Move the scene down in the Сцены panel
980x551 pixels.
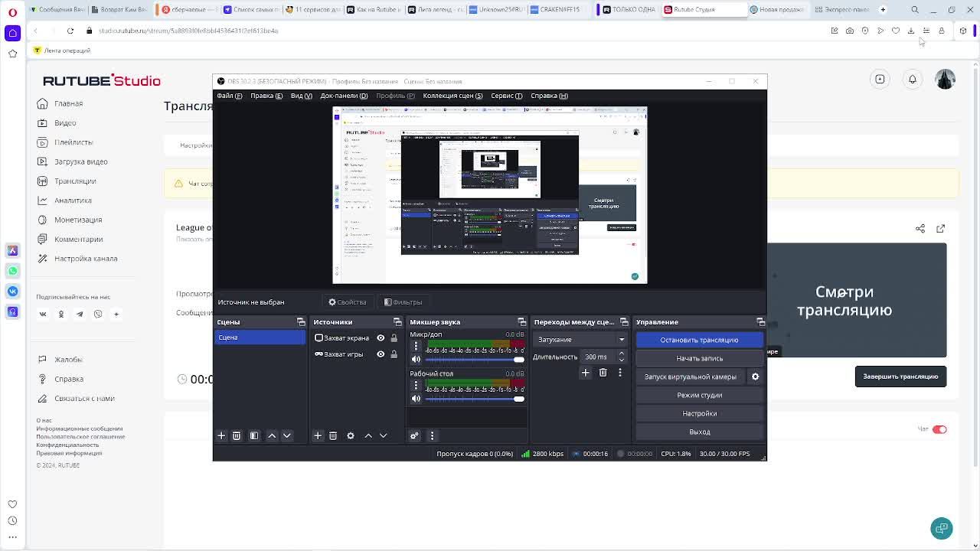tap(287, 435)
